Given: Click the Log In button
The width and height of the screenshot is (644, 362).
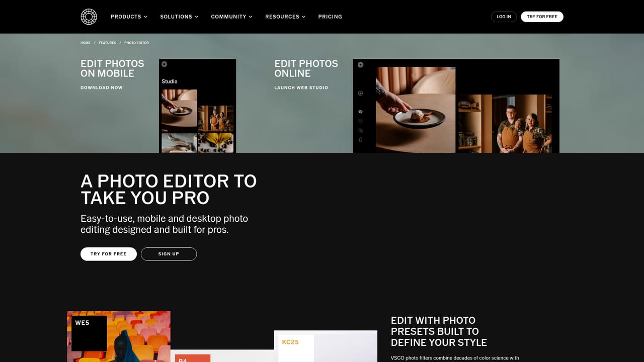Looking at the screenshot, I should pyautogui.click(x=504, y=17).
